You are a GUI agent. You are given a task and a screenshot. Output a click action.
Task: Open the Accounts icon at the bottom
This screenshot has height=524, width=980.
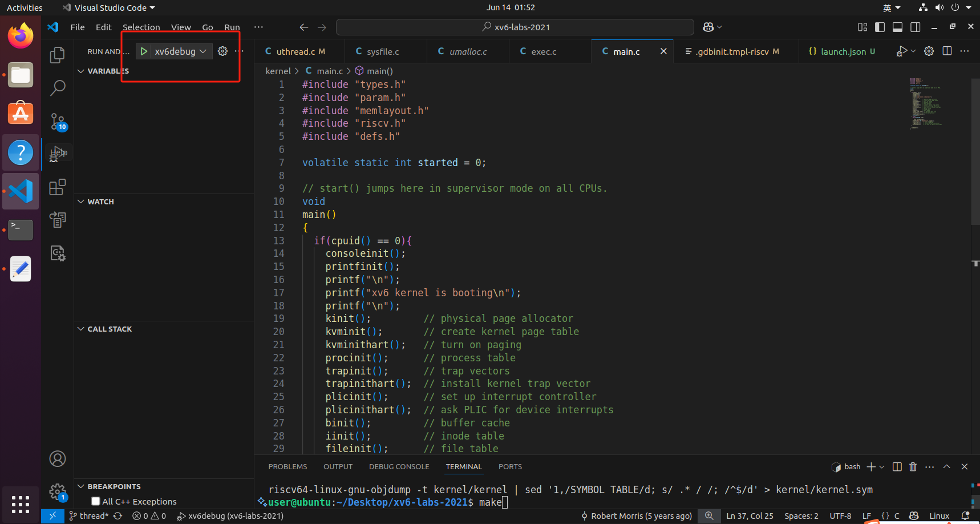click(x=57, y=458)
